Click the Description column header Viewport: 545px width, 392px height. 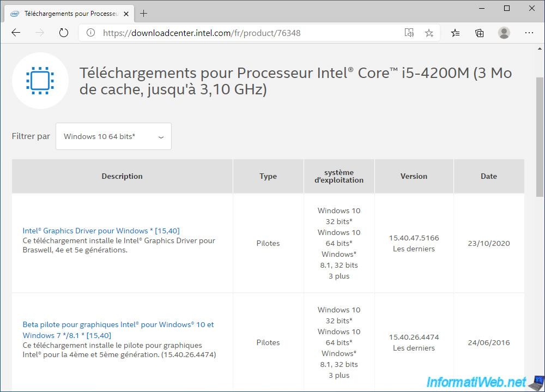122,176
